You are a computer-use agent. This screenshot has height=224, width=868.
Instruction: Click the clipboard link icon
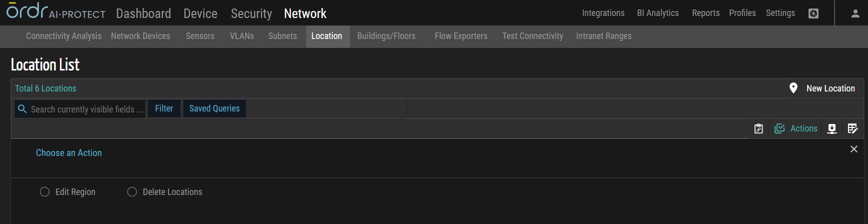pos(759,128)
